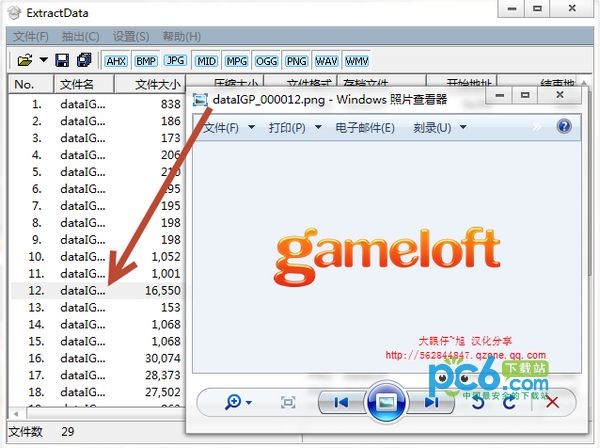Toggle the PNG format filter
This screenshot has height=448, width=600.
pyautogui.click(x=297, y=61)
